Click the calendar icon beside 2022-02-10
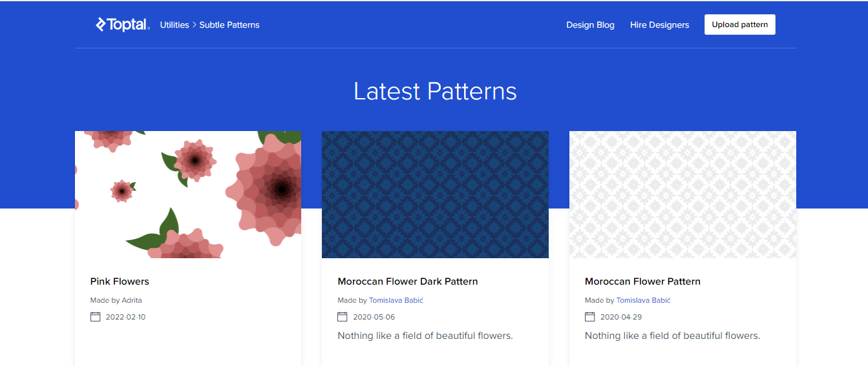The width and height of the screenshot is (868, 366). [96, 317]
